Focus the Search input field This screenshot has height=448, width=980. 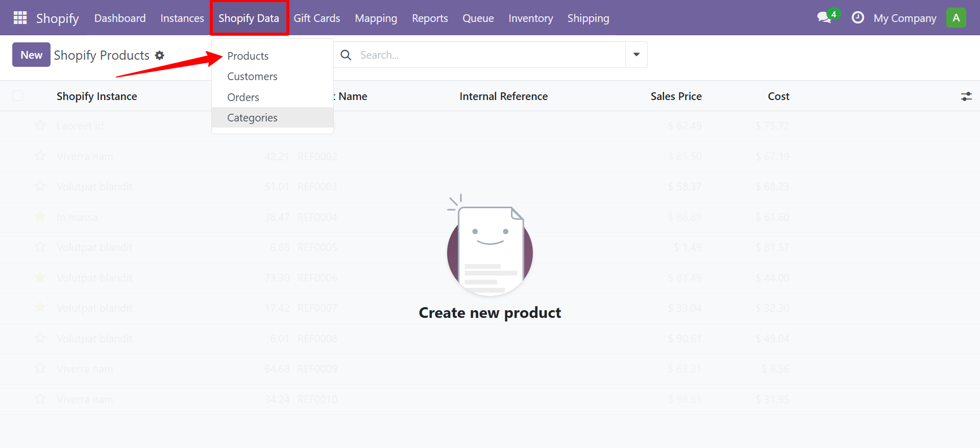point(490,55)
